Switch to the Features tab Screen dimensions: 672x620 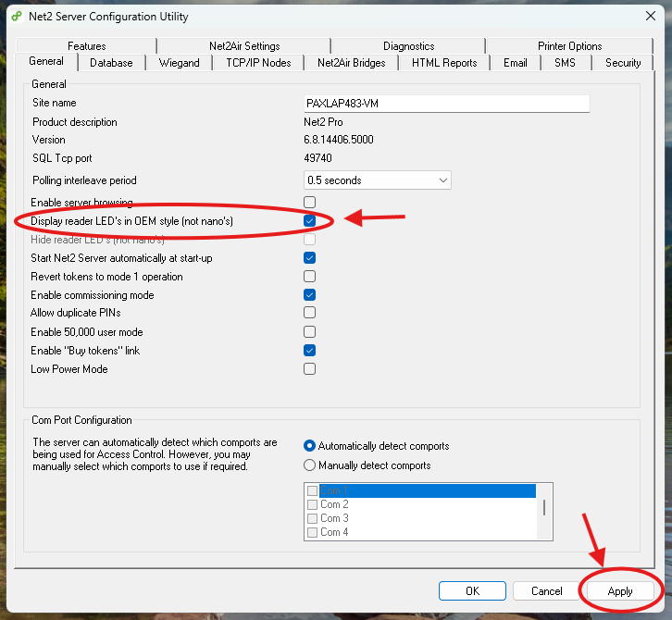coord(87,46)
